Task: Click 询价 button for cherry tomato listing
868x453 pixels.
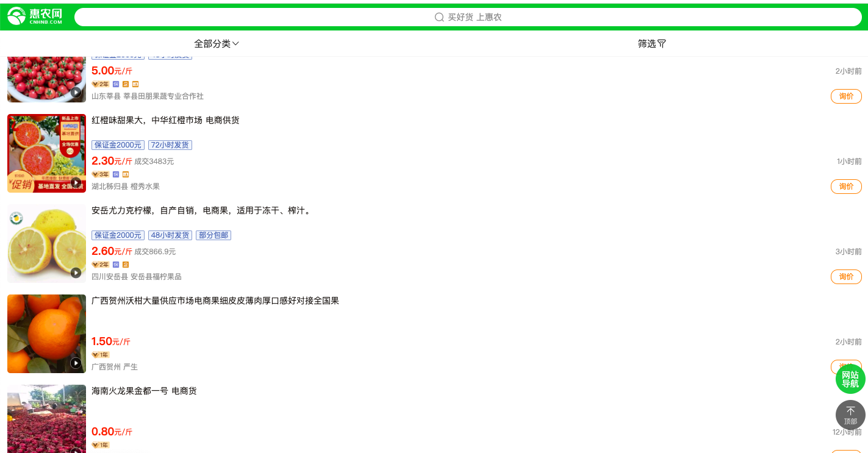Action: (845, 96)
